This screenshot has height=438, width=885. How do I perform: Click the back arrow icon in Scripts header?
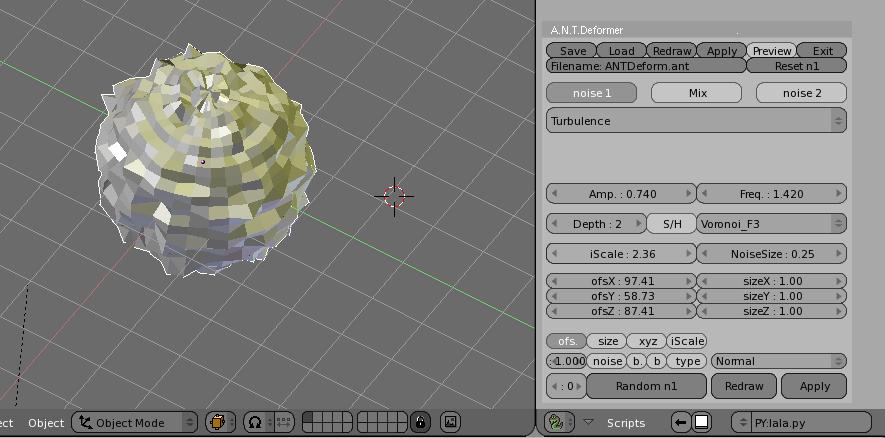[x=681, y=422]
